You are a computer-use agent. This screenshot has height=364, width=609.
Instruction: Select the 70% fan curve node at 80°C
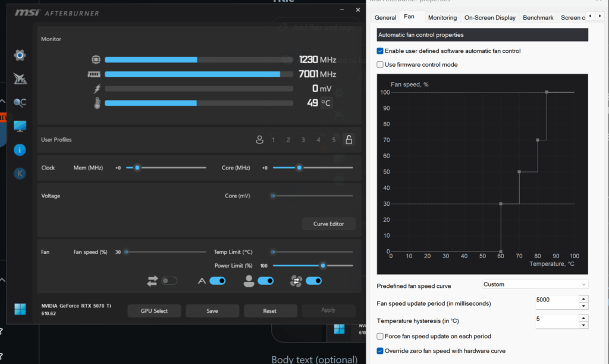click(x=538, y=140)
